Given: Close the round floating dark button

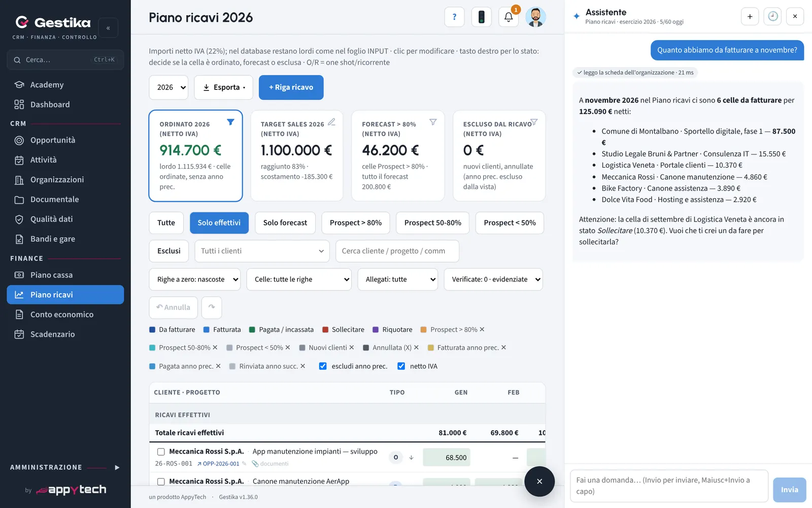Looking at the screenshot, I should 539,481.
